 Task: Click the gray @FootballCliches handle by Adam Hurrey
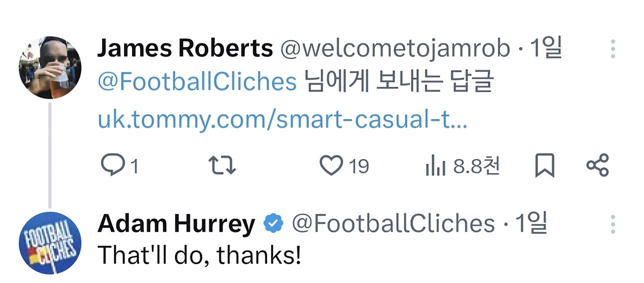[393, 225]
